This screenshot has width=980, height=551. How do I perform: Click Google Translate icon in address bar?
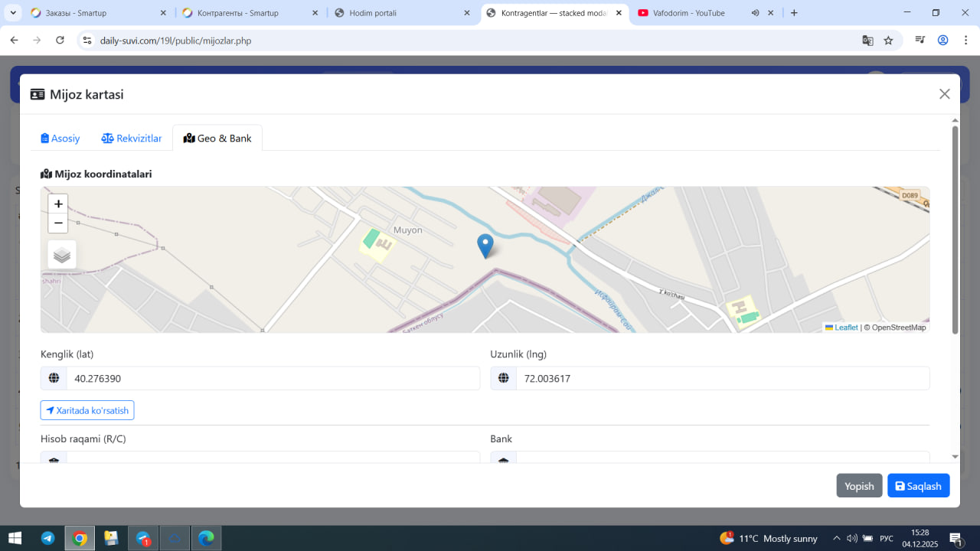coord(867,41)
